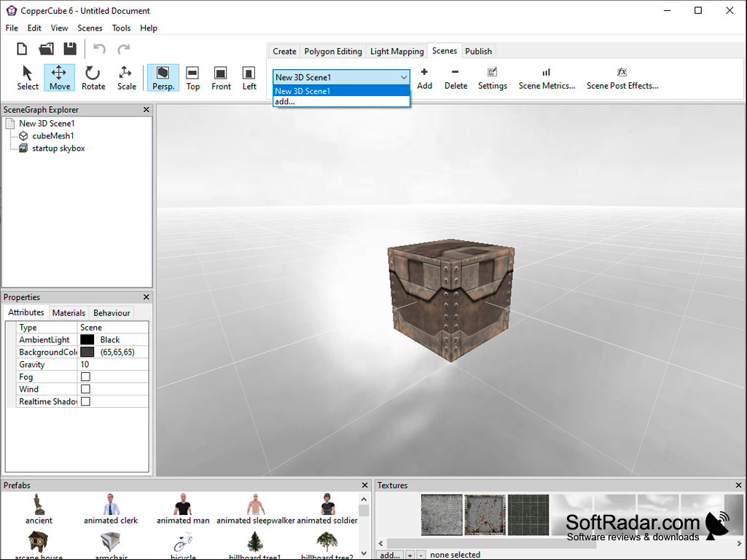
Task: Choose New 3D Scene1 in the dropdown list
Action: [341, 91]
